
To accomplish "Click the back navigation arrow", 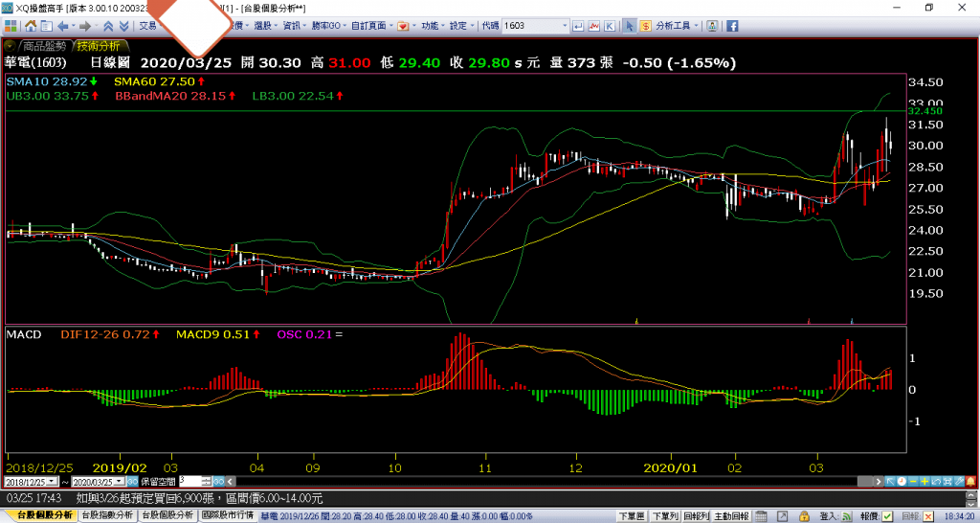I will [x=64, y=26].
